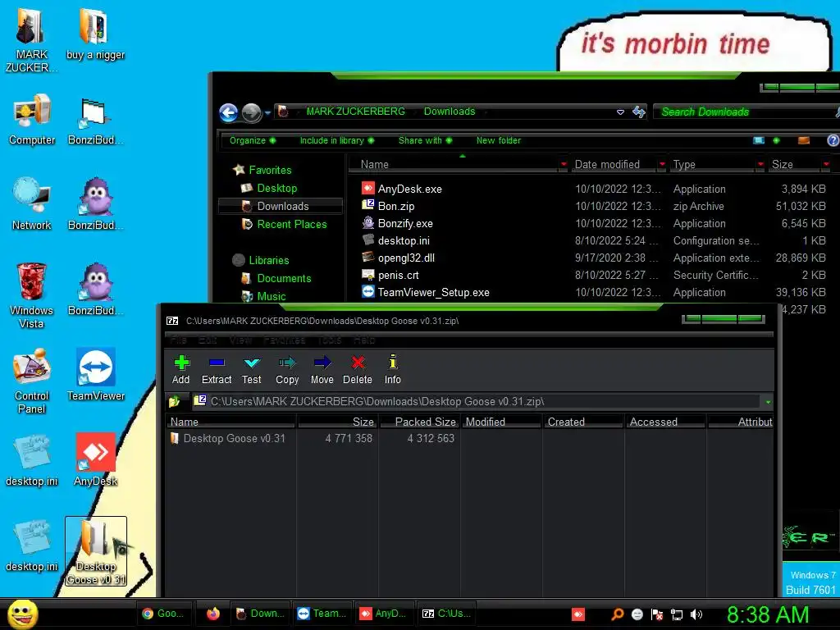Image resolution: width=840 pixels, height=630 pixels.
Task: Select Documents library in explorer sidebar
Action: tap(284, 278)
